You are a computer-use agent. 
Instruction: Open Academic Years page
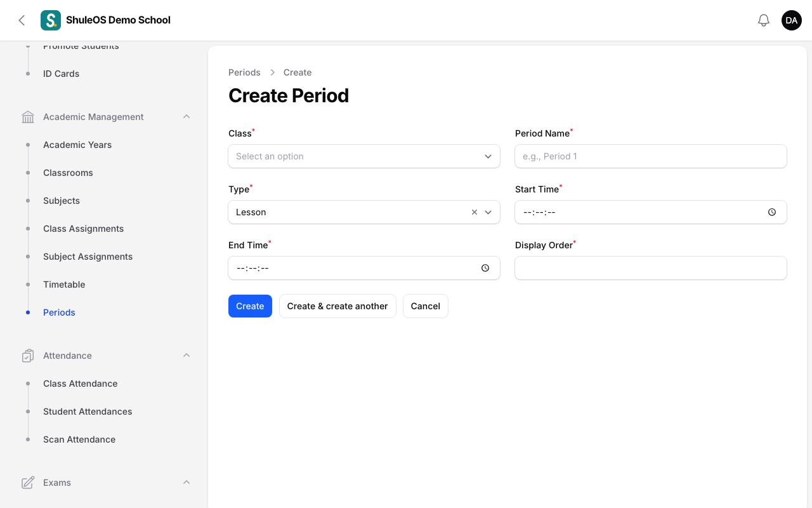77,145
